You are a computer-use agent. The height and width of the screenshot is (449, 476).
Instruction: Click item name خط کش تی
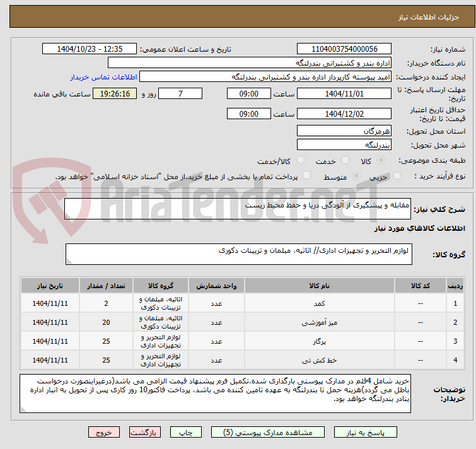pos(320,360)
